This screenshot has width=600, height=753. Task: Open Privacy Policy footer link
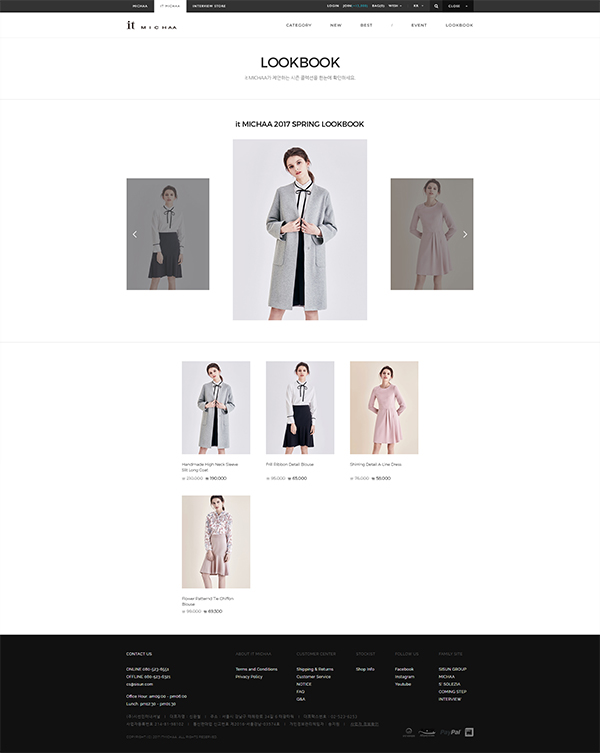coord(249,677)
